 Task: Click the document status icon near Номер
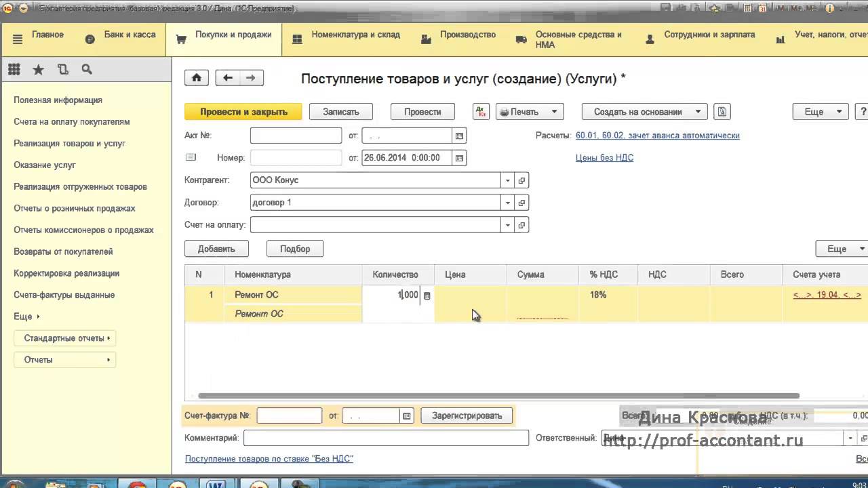click(191, 157)
